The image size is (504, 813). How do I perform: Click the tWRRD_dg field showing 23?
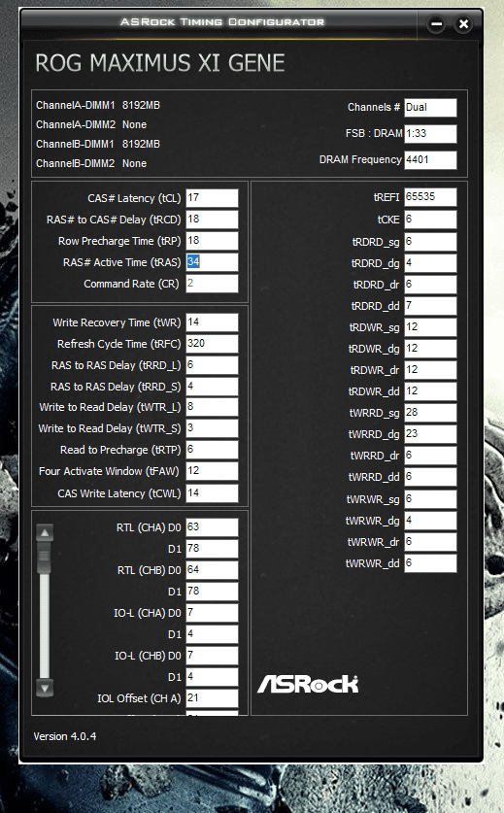coord(430,434)
